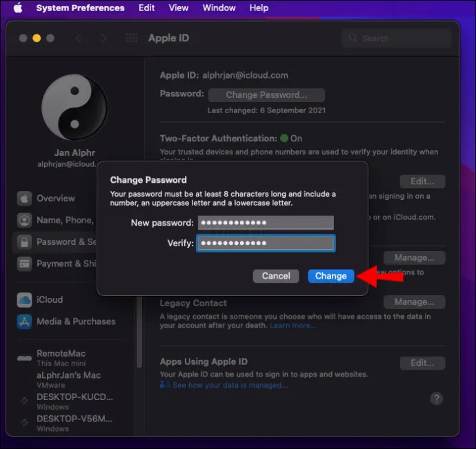476x449 pixels.
Task: Click the Legacy Contact heading
Action: 193,303
